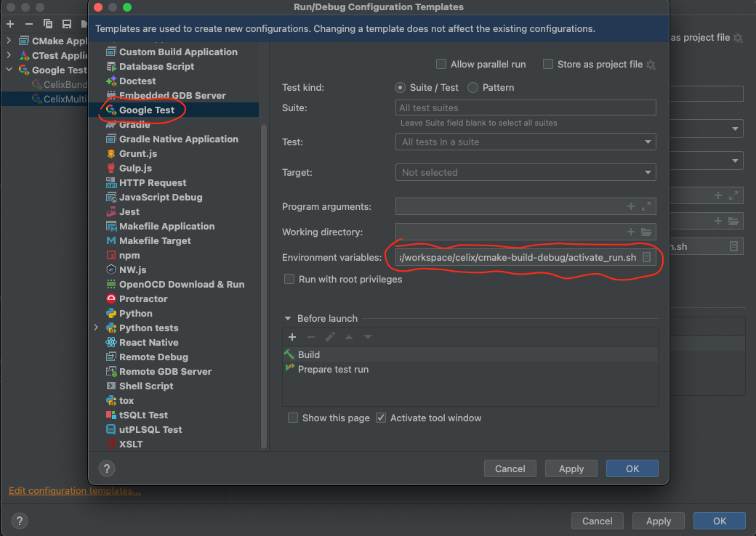The image size is (756, 536).
Task: Click the Apply button in the templates dialog
Action: point(571,469)
